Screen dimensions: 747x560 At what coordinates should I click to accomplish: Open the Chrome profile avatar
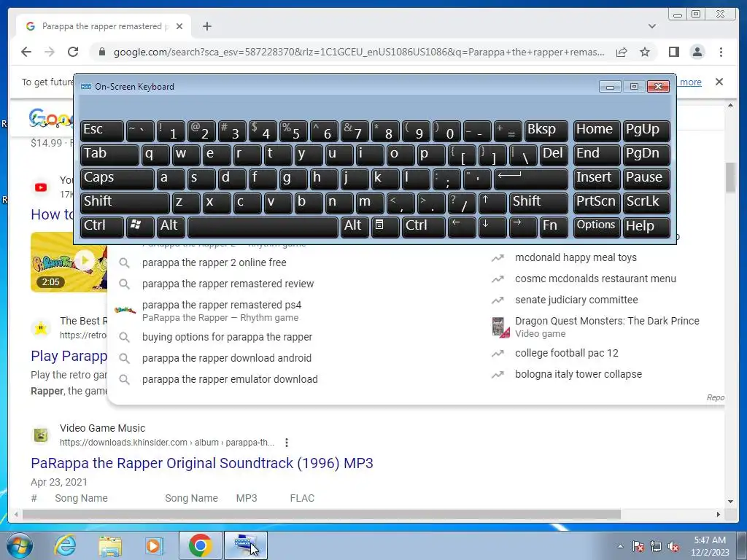point(697,52)
